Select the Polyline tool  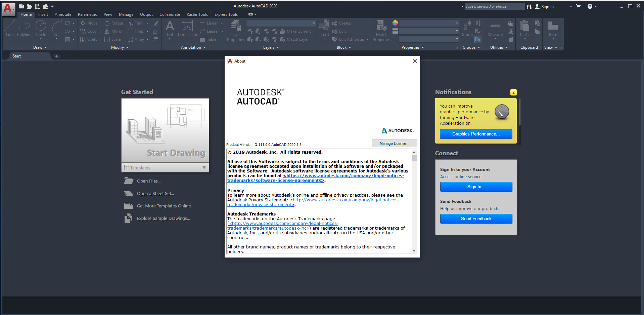pyautogui.click(x=24, y=29)
